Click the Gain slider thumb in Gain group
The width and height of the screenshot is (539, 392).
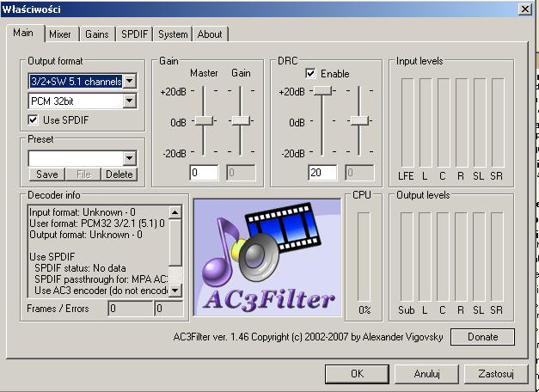[x=241, y=120]
